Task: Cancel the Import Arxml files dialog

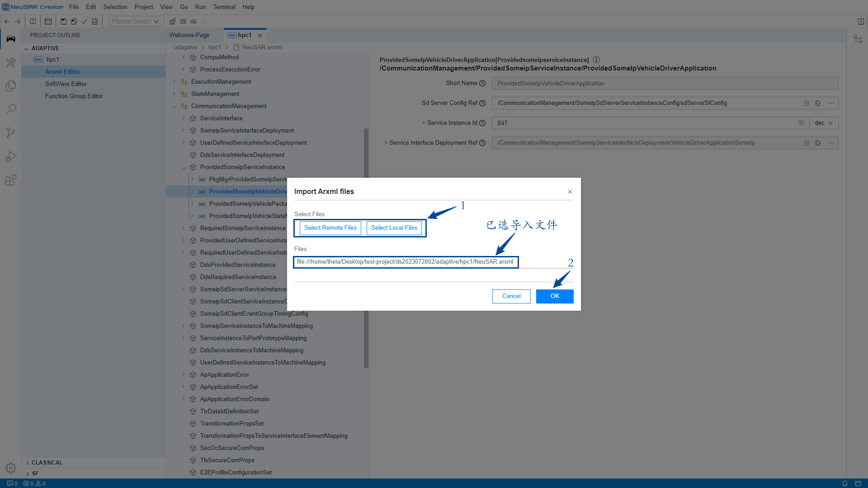Action: coord(511,296)
